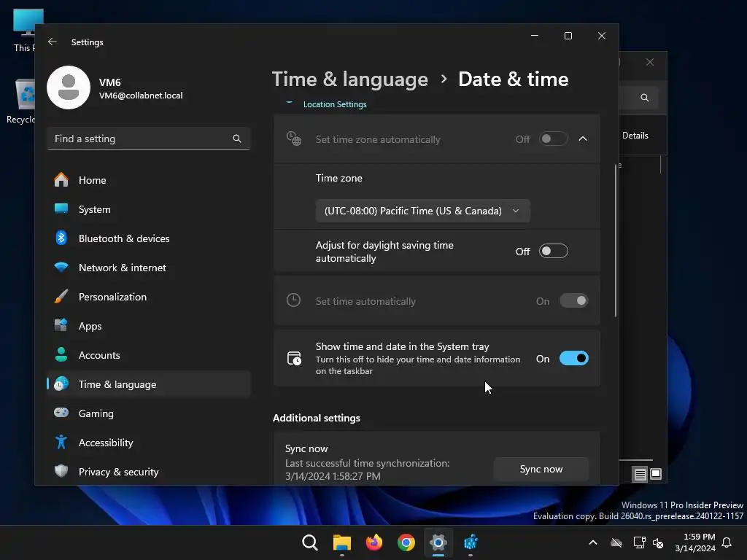Open File Explorer from taskbar
This screenshot has width=747, height=560.
(341, 542)
